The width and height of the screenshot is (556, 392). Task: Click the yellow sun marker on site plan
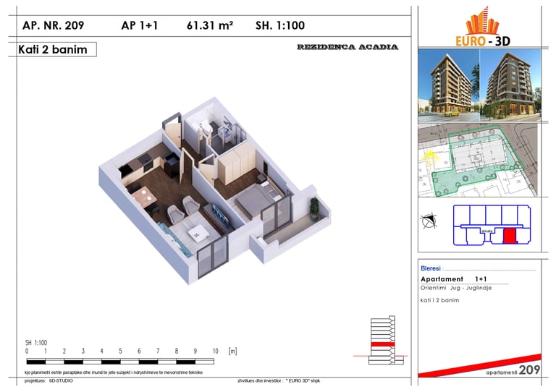point(430,156)
